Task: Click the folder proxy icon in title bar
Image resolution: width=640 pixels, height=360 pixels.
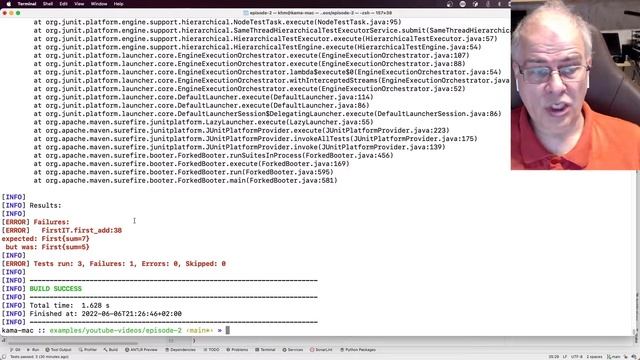Action: point(246,13)
